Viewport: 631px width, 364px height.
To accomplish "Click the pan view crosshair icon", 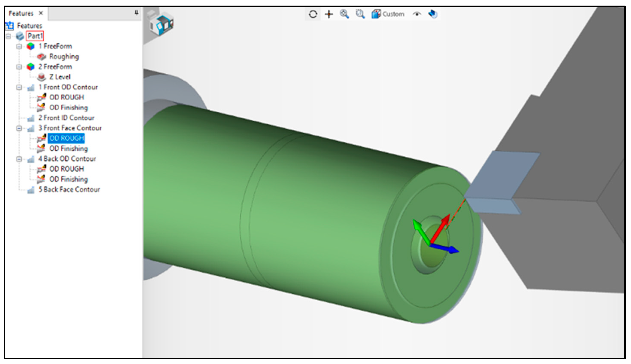I will 329,14.
